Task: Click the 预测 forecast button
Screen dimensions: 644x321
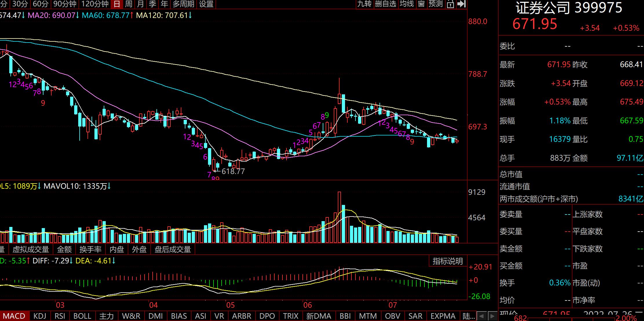Action: click(436, 4)
